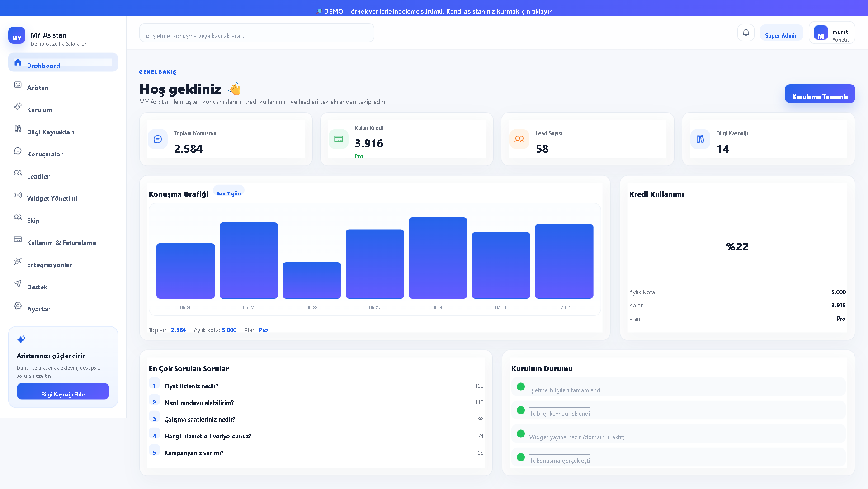The width and height of the screenshot is (868, 489).
Task: Click the Kurulum sparkle icon
Action: [18, 106]
